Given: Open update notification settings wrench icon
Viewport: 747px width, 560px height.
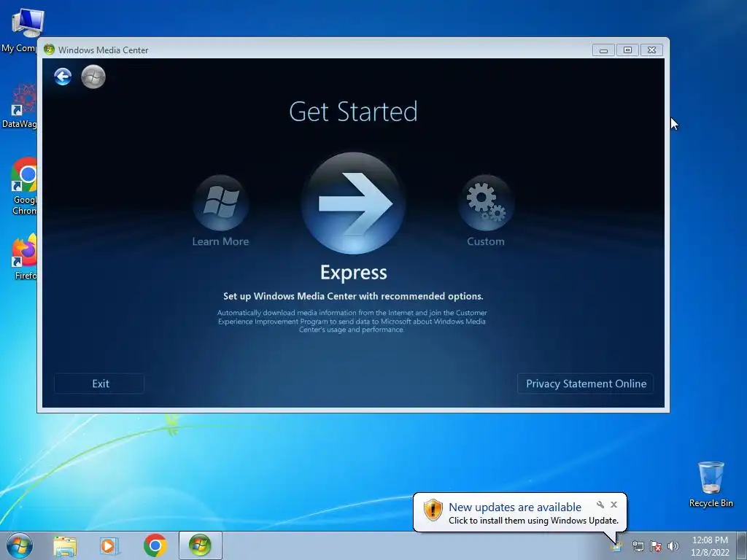Looking at the screenshot, I should click(600, 505).
